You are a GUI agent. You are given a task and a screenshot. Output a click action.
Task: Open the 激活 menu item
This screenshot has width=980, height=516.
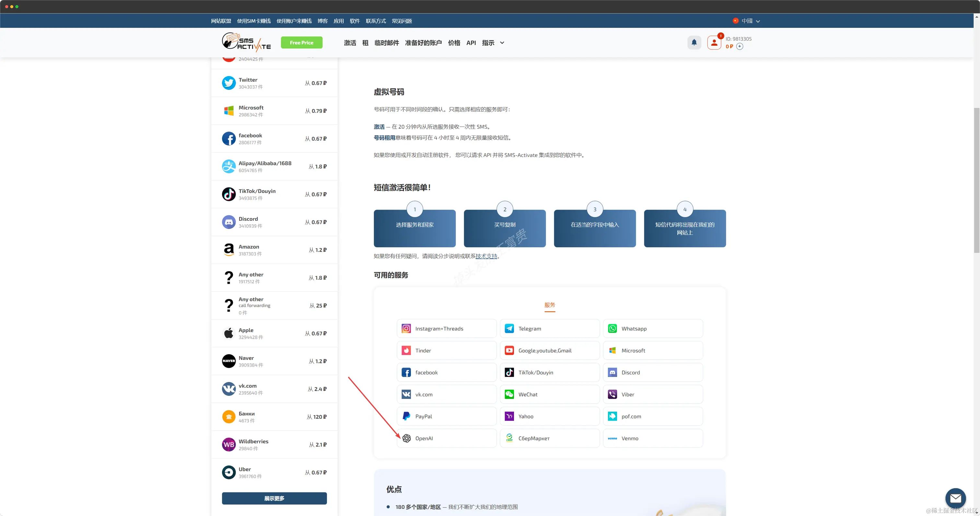pos(350,43)
